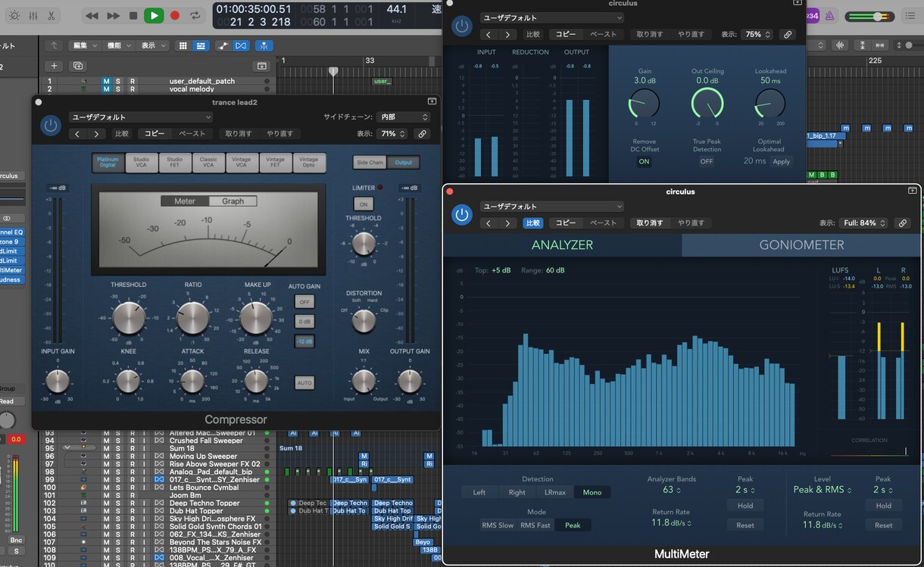Start playback with green Play button
The height and width of the screenshot is (567, 924).
pyautogui.click(x=154, y=15)
